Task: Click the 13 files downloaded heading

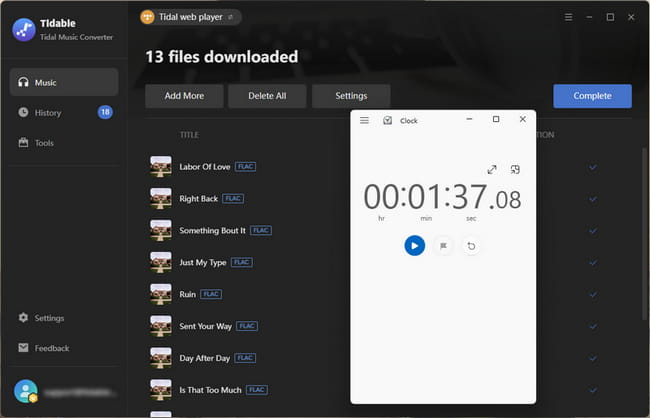Action: (x=221, y=57)
